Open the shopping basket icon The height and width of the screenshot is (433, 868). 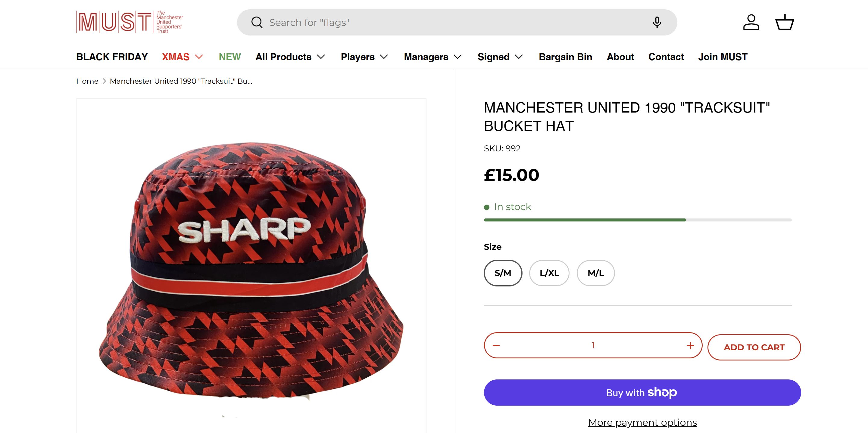(785, 23)
